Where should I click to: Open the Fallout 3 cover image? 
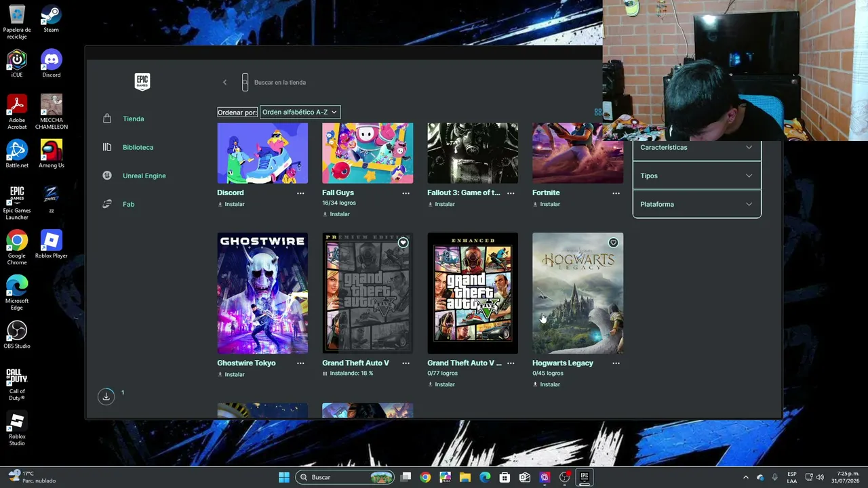(x=473, y=153)
